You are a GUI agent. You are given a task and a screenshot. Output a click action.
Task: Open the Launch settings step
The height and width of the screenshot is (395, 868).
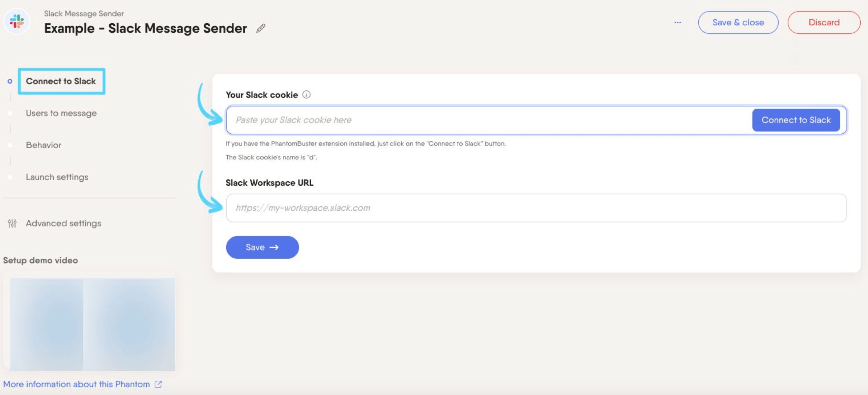[57, 177]
